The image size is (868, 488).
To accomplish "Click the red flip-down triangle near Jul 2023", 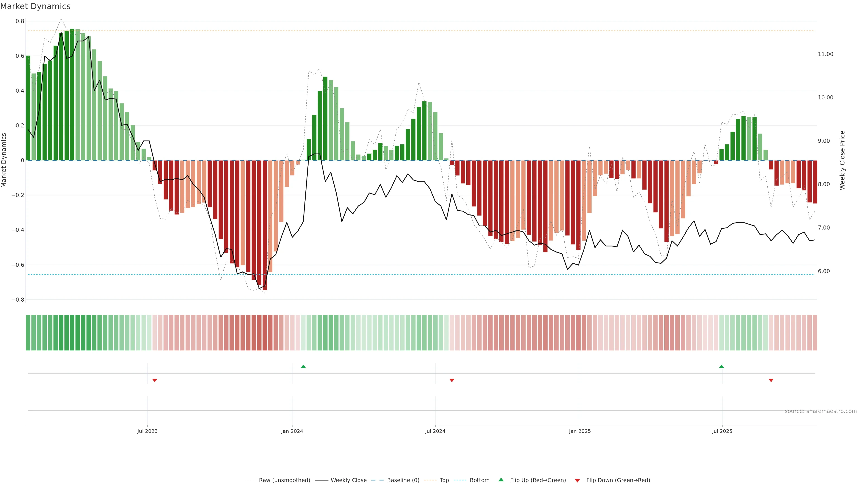I will [x=154, y=380].
